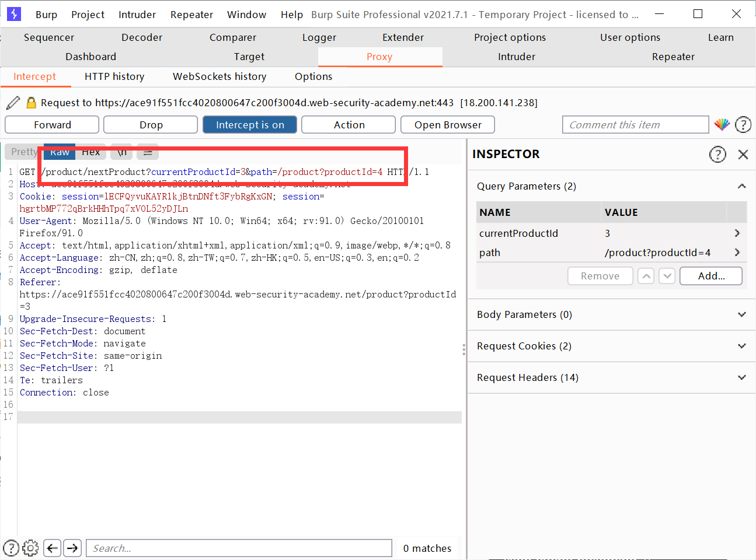756x560 pixels.
Task: Switch to the Logger tab
Action: (319, 37)
